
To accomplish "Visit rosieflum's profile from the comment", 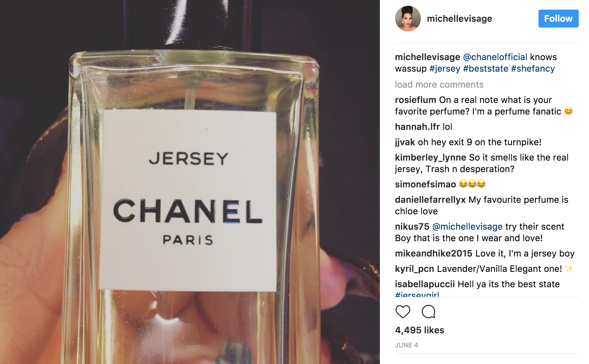I will (415, 100).
